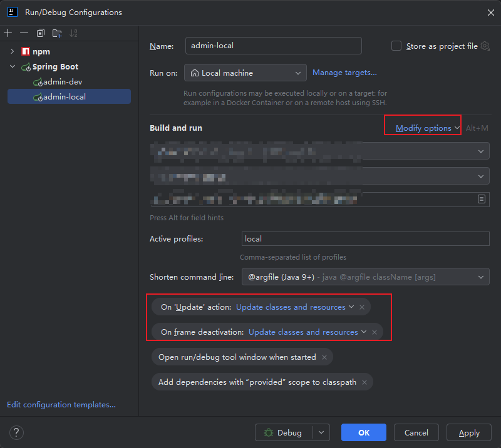Focus the Name input field
The height and width of the screenshot is (448, 501).
tap(274, 46)
